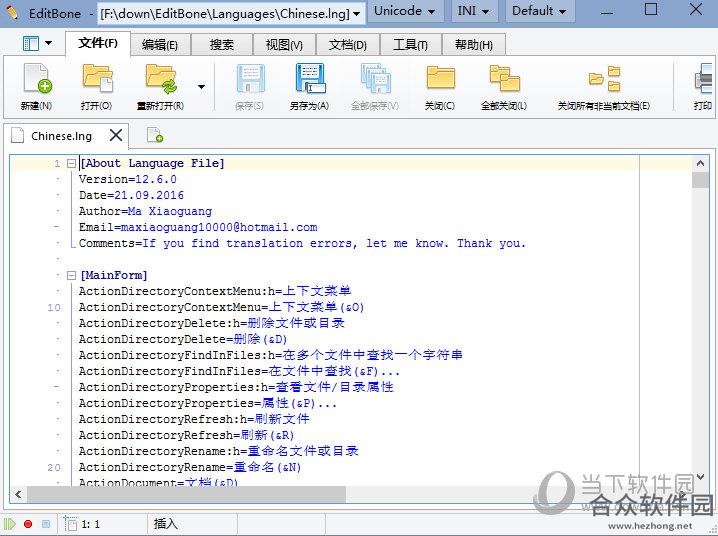Click the ActionDirectoryProperties:h= line
718x536 pixels.
tap(236, 387)
